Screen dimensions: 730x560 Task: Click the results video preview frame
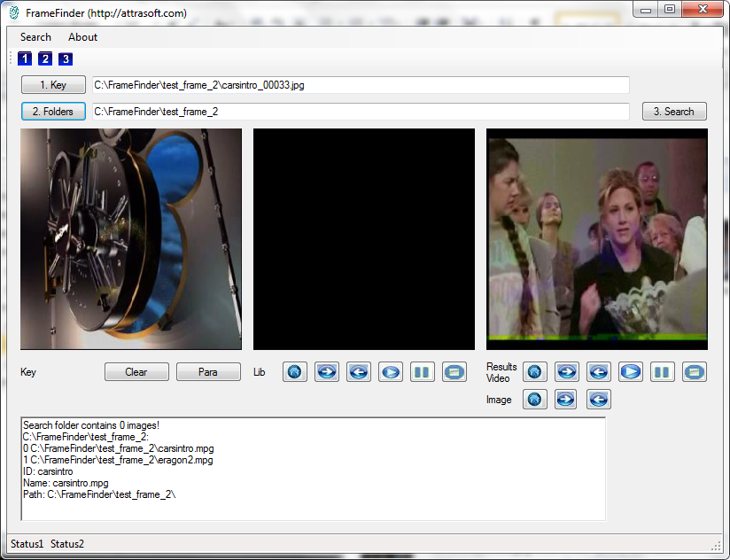pos(597,239)
